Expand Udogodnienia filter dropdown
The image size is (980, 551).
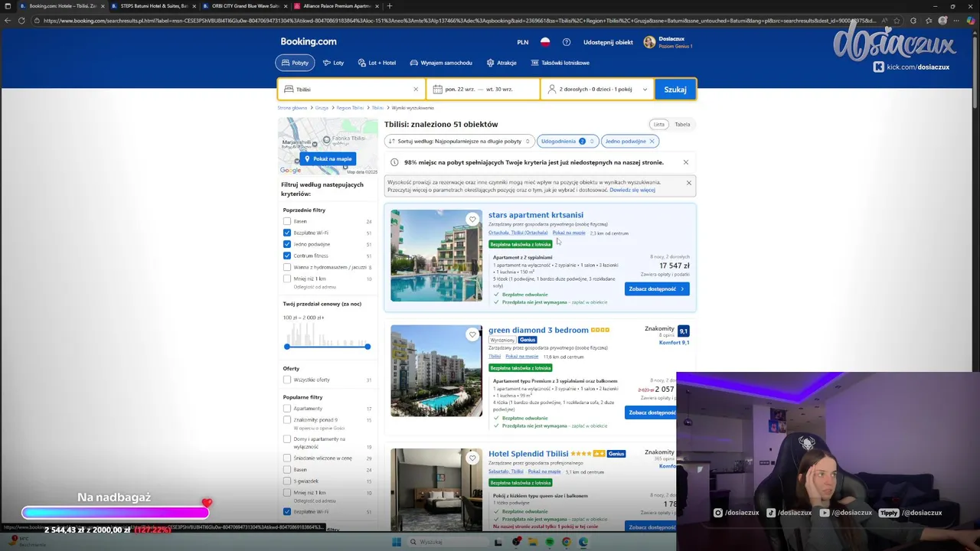[x=567, y=142]
